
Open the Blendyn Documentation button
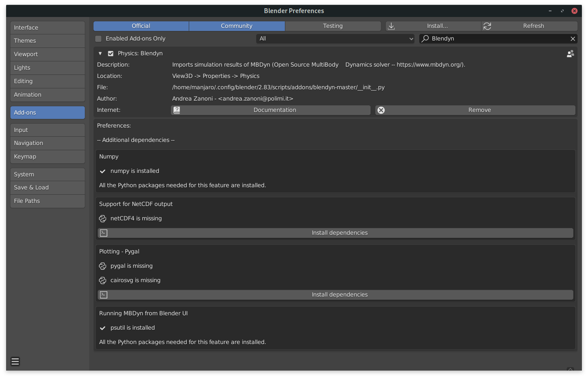pyautogui.click(x=271, y=110)
